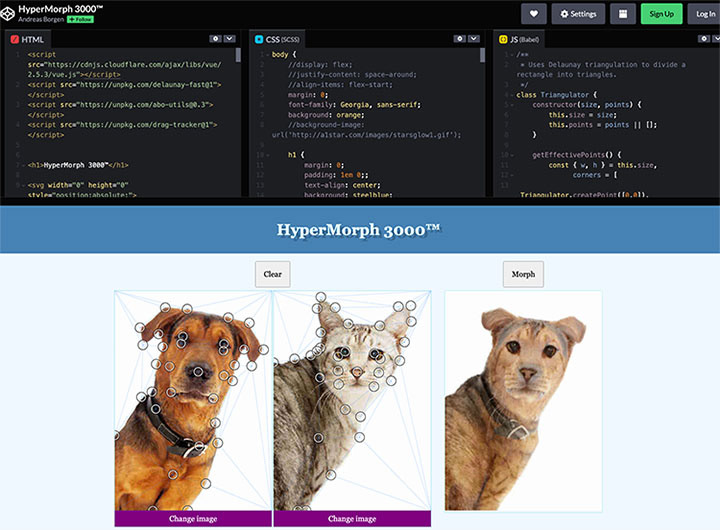
Task: Click 'this.size = size;' in JS editor
Action: (583, 115)
